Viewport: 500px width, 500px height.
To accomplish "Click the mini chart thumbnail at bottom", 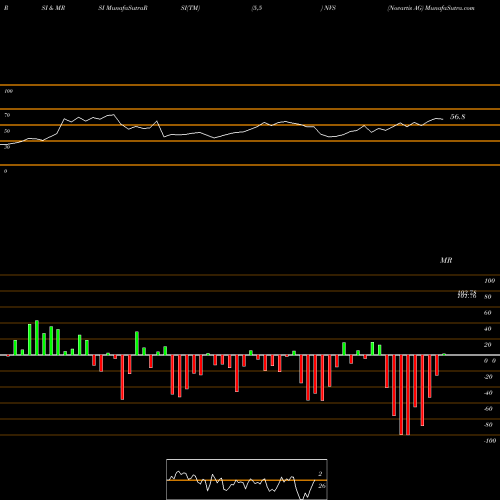I will pos(247,479).
